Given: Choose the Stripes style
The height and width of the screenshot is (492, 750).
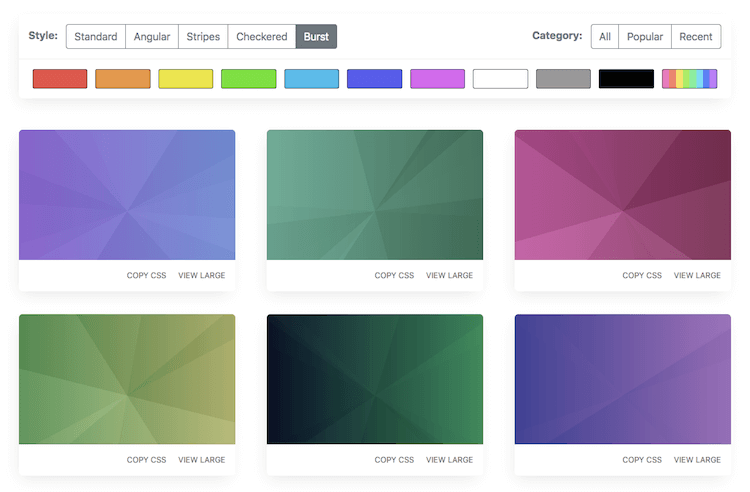Looking at the screenshot, I should (203, 37).
